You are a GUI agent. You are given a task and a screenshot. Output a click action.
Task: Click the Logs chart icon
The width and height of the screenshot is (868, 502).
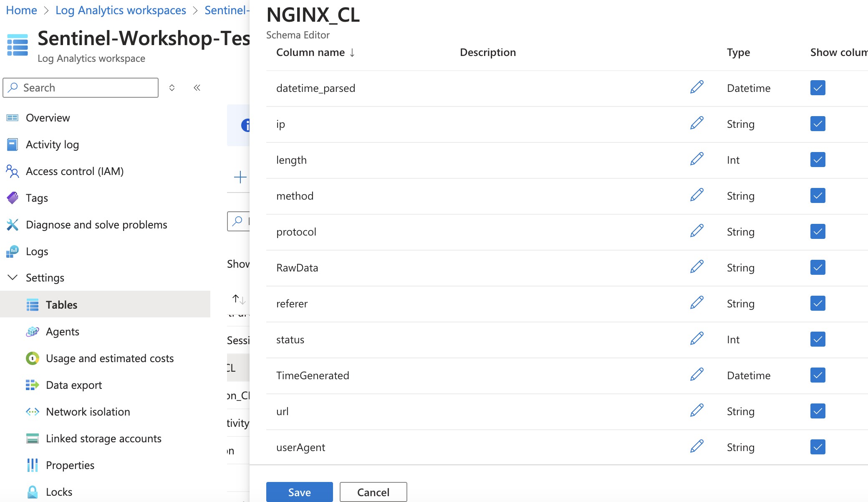click(x=13, y=251)
